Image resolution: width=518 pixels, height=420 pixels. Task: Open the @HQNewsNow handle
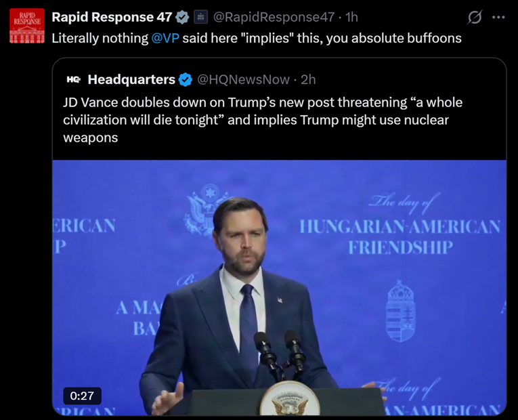[x=243, y=80]
